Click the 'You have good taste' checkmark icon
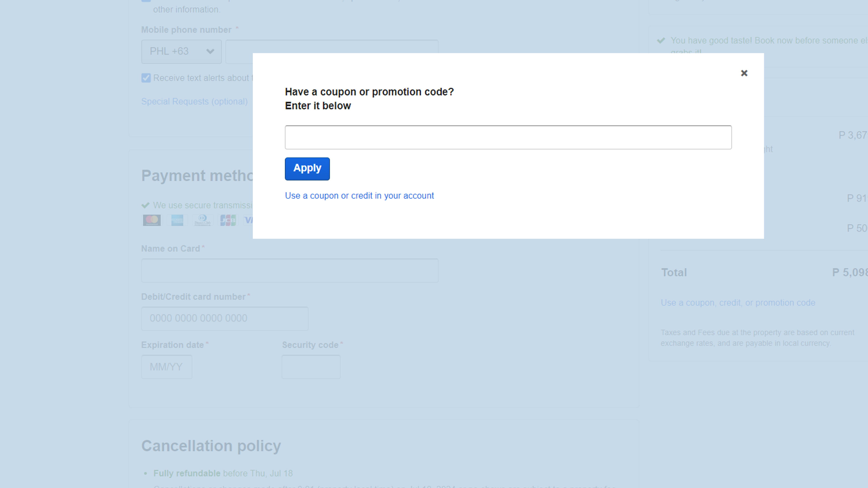The width and height of the screenshot is (868, 488). point(661,40)
